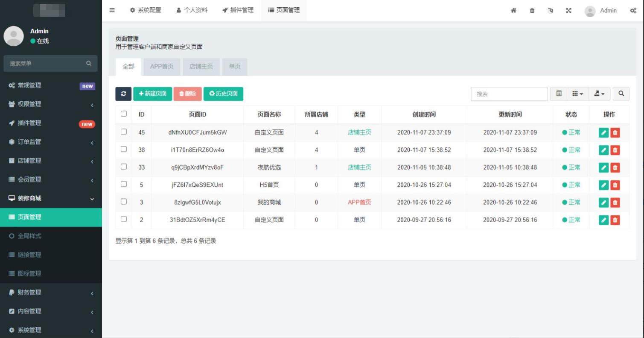644x338 pixels.
Task: Open the columns visibility dropdown above the table
Action: pyautogui.click(x=577, y=94)
